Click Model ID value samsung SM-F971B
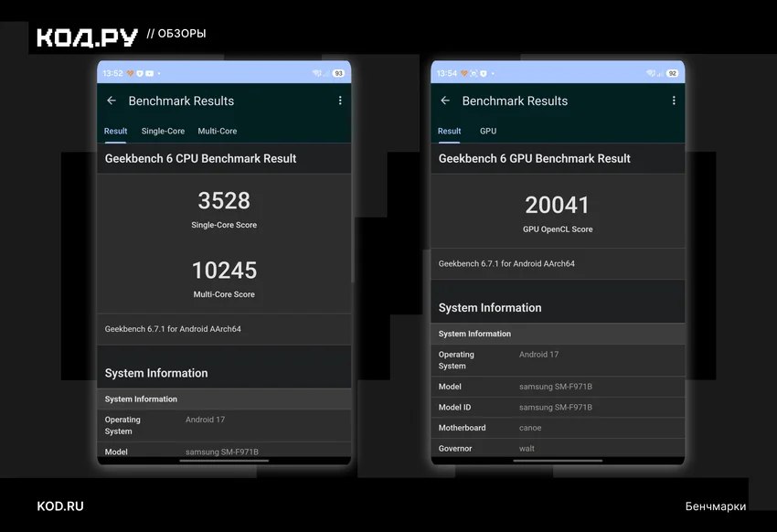 [556, 407]
